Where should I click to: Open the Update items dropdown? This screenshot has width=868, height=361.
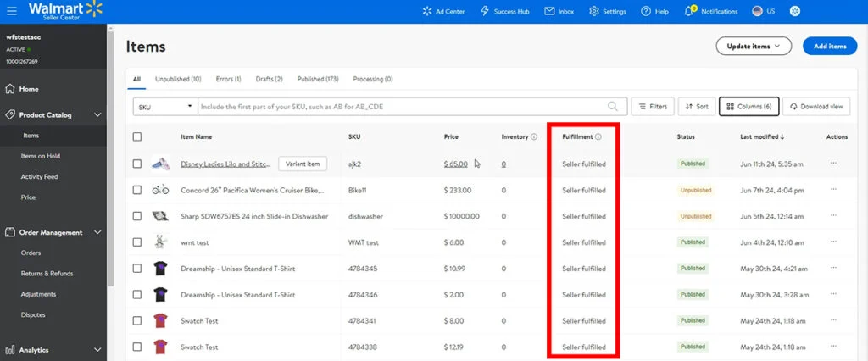point(754,47)
